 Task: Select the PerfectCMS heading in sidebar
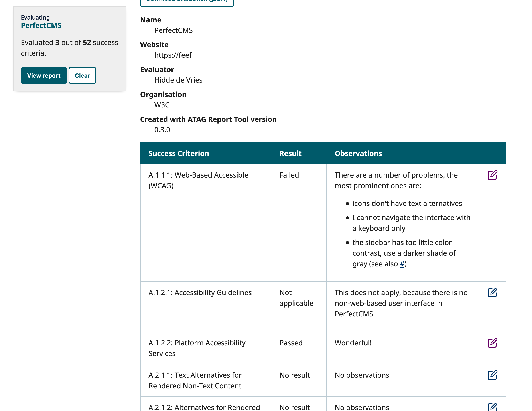41,25
